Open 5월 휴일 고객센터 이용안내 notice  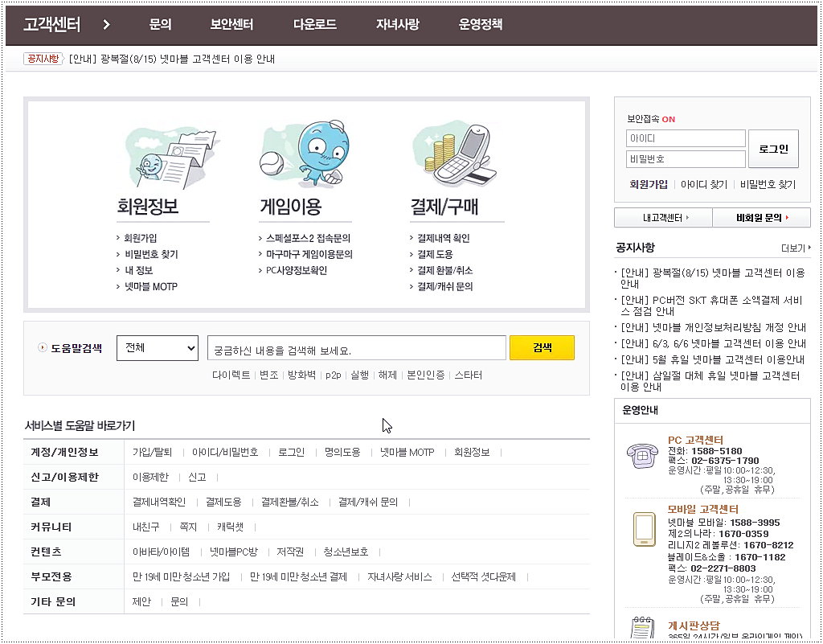(x=712, y=360)
